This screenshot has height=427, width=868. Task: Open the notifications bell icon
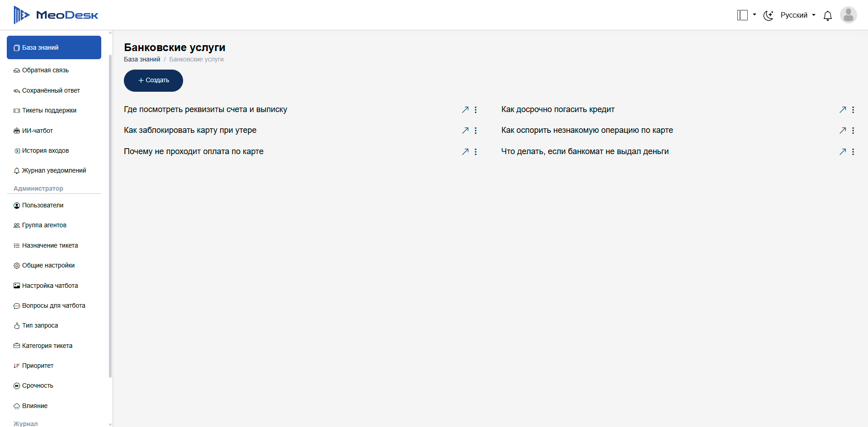point(827,16)
